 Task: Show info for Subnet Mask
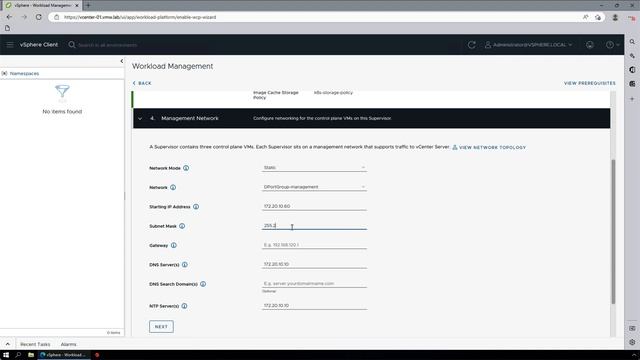coord(182,226)
